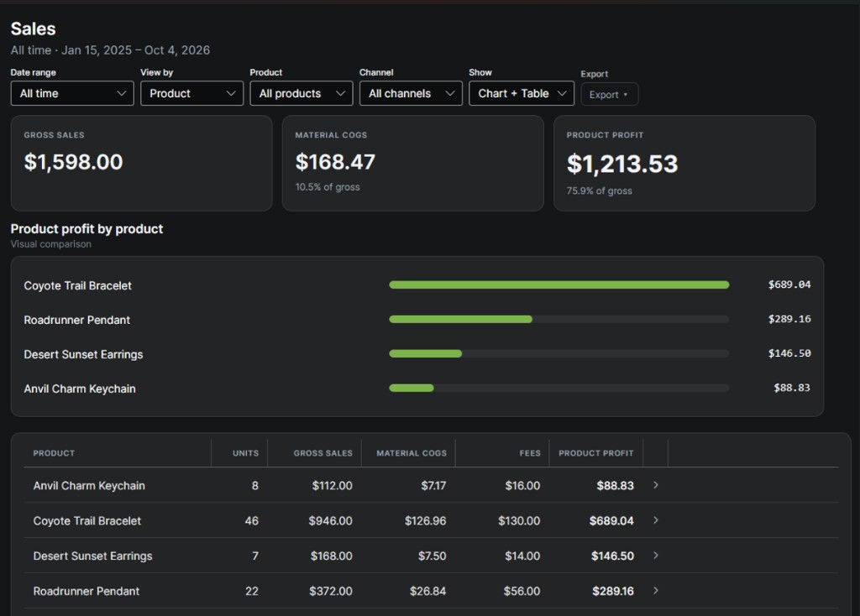Click 'Coyote Trail Bracelet' in the table
This screenshot has width=860, height=616.
tap(87, 520)
